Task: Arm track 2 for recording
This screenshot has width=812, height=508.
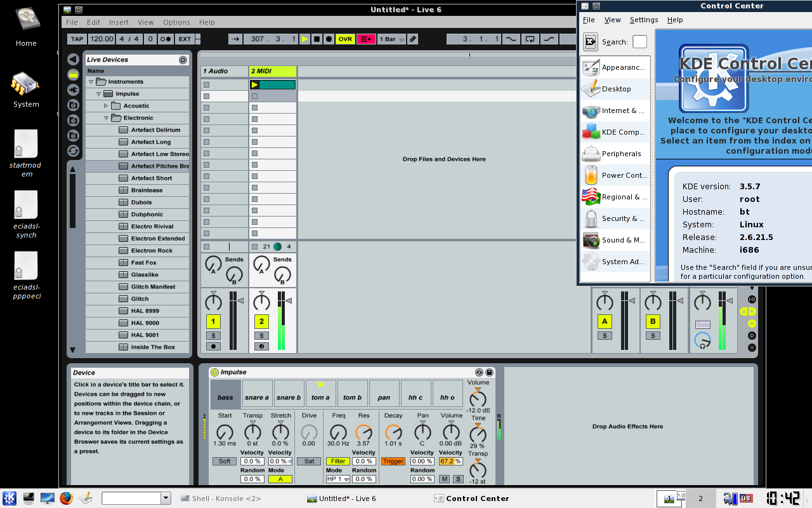Action: point(261,347)
